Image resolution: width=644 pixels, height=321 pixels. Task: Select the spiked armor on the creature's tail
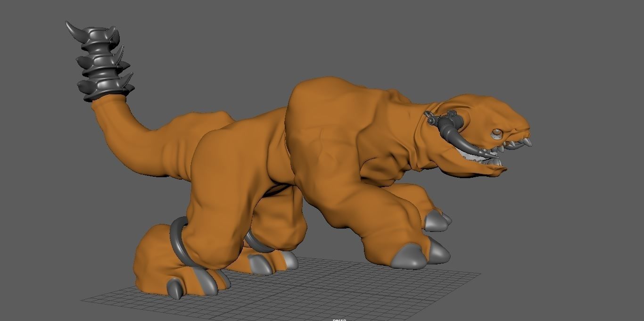click(100, 63)
